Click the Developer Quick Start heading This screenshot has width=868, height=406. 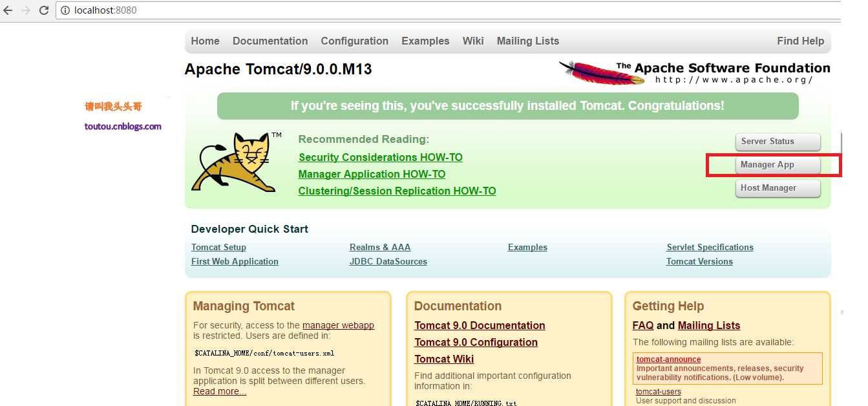pyautogui.click(x=249, y=229)
